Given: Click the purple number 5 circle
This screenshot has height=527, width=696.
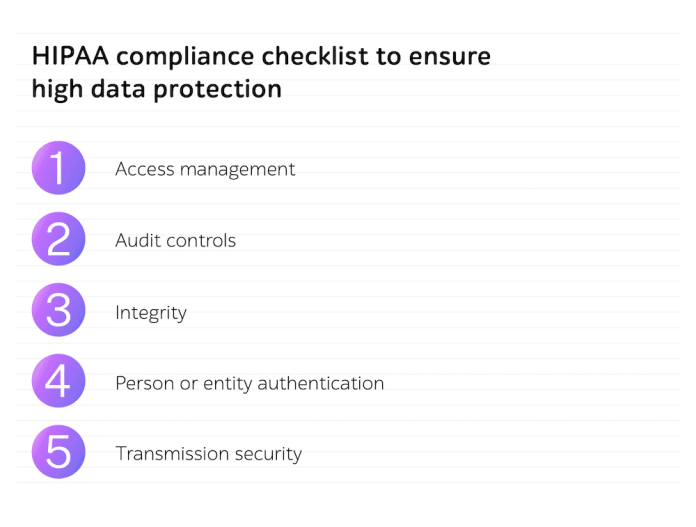Looking at the screenshot, I should [59, 452].
